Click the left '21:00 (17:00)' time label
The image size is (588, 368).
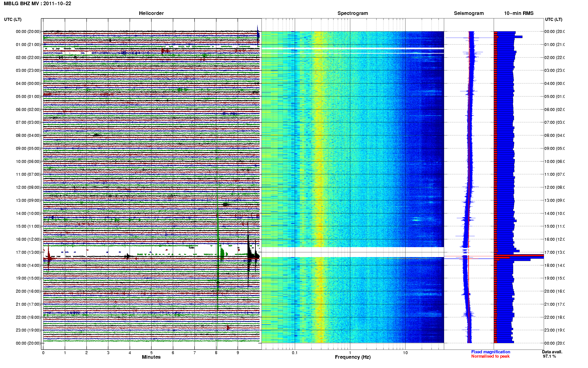28,304
